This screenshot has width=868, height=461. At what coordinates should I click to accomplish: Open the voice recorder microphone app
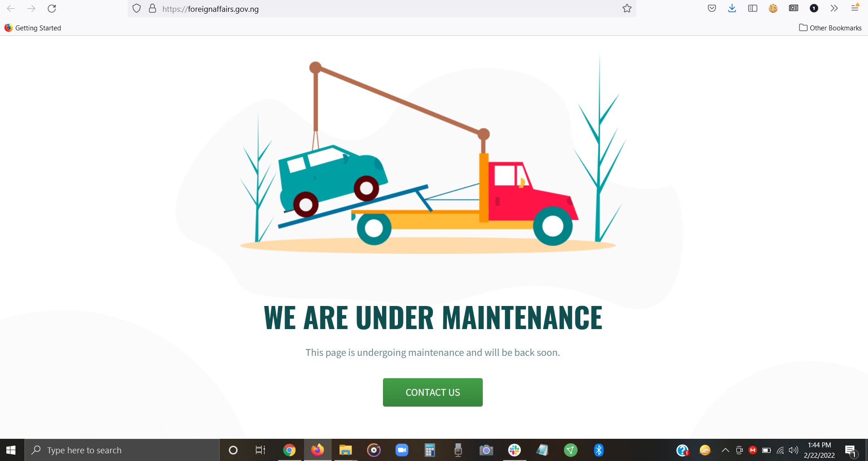pos(458,450)
